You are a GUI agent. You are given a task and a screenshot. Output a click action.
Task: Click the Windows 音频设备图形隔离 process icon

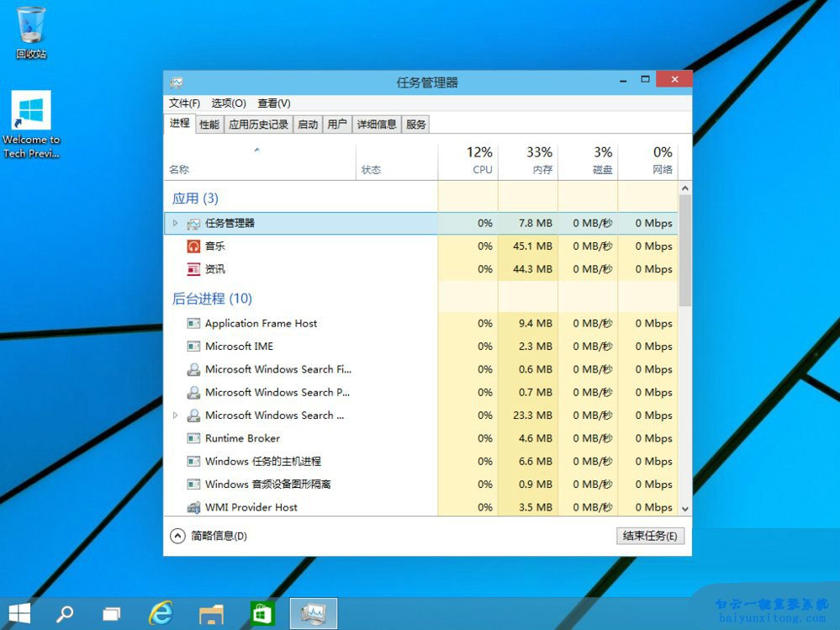coord(192,484)
